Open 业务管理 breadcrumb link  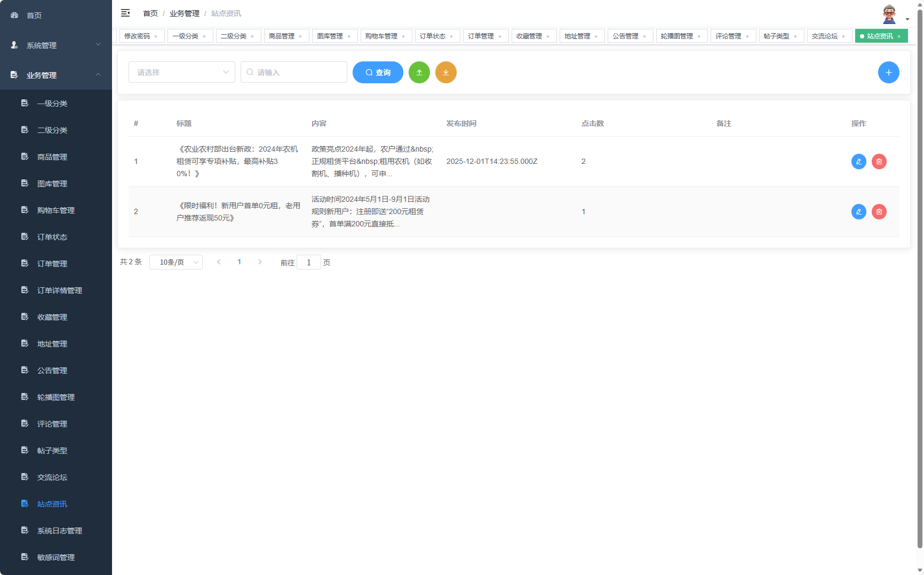pyautogui.click(x=184, y=13)
